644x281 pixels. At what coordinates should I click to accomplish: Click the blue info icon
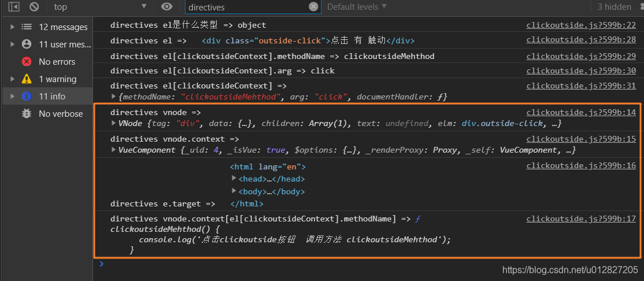[27, 96]
